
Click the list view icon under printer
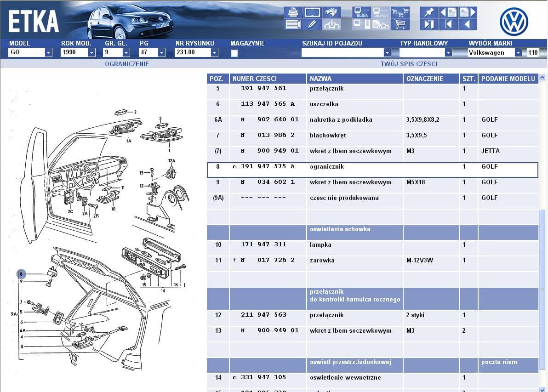[x=293, y=24]
